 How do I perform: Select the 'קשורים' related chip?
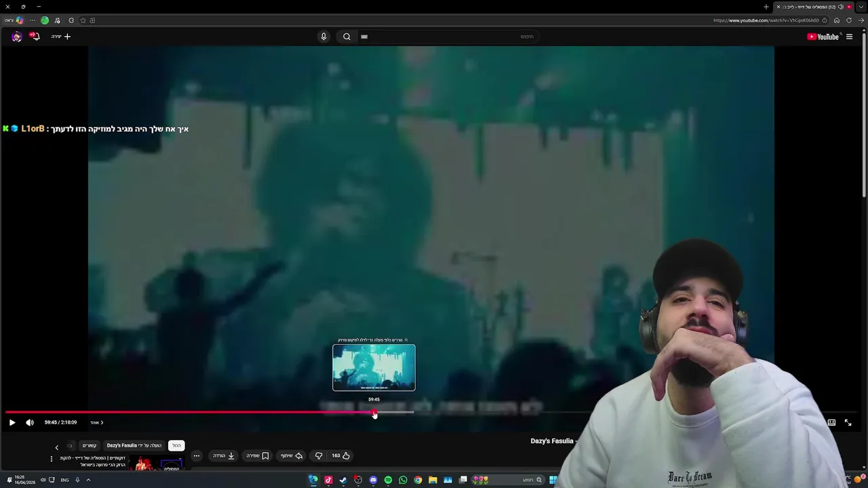pos(90,445)
